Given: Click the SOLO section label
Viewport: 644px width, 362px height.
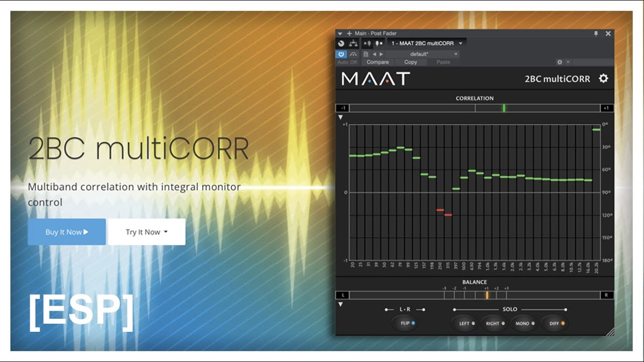Looking at the screenshot, I should [510, 310].
